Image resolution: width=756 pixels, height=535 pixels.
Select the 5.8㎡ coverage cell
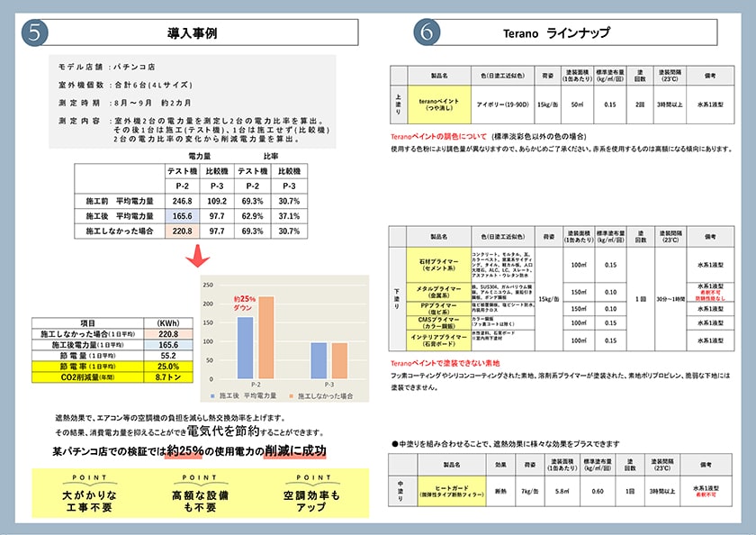562,491
